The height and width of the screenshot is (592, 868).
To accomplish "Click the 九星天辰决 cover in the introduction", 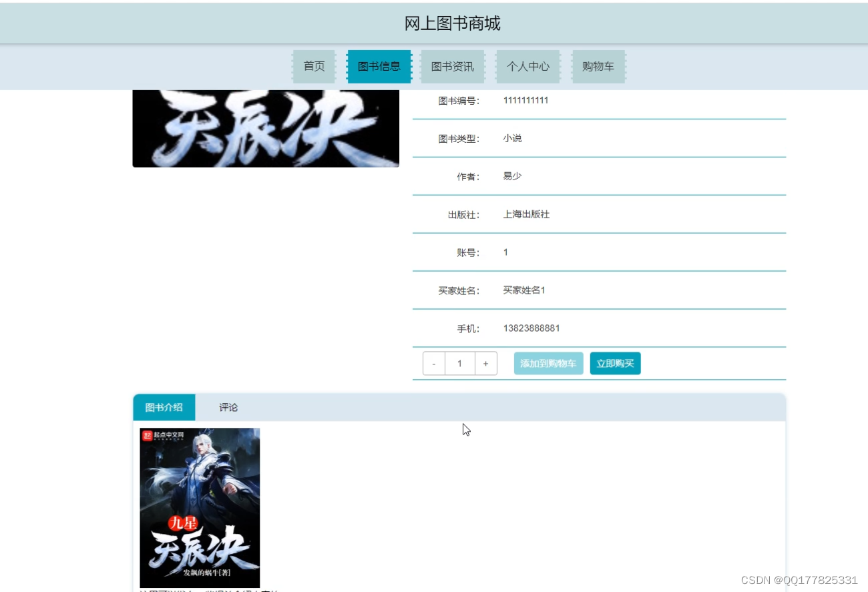I will (200, 508).
